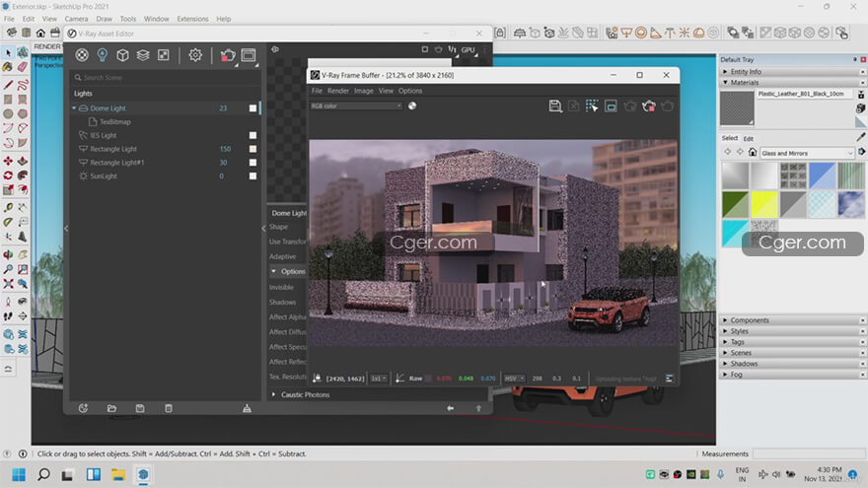Open Glass and Mirrors library dropdown
868x488 pixels.
point(807,153)
